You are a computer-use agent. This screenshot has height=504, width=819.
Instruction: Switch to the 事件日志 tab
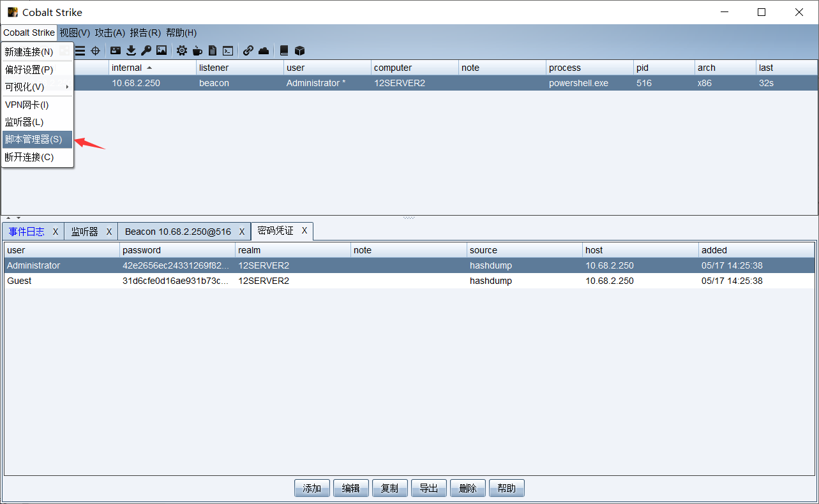pos(27,232)
